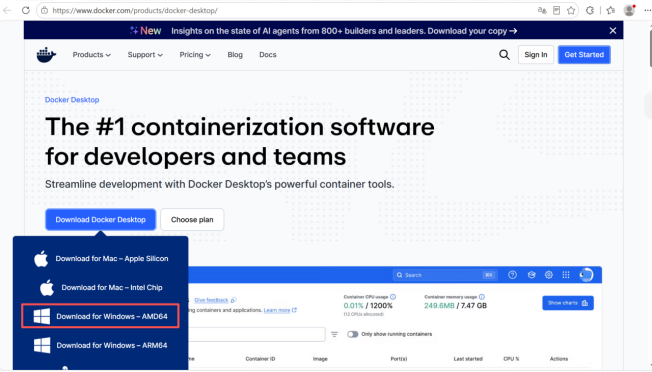Open the Docs page

tap(268, 55)
